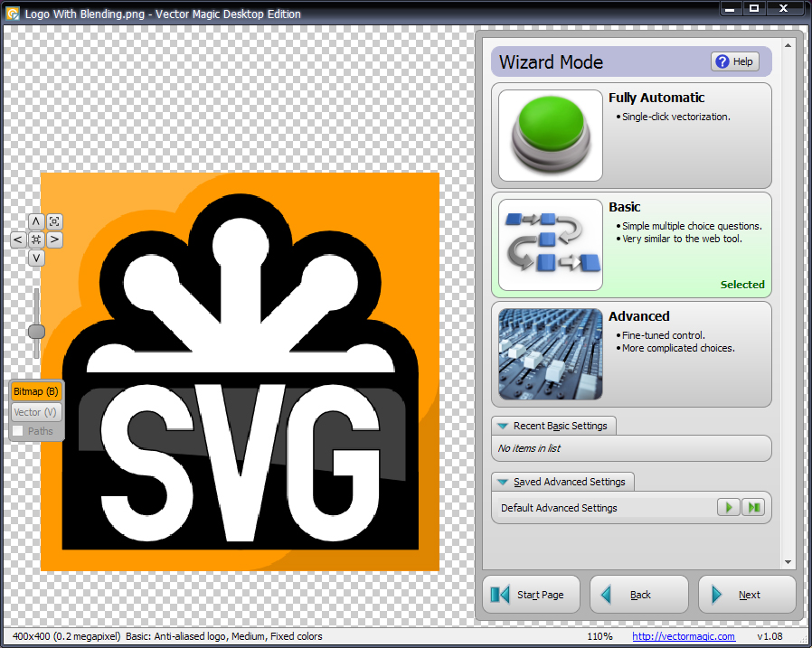Switch to Bitmap (B) view
Image resolution: width=812 pixels, height=648 pixels.
click(36, 391)
